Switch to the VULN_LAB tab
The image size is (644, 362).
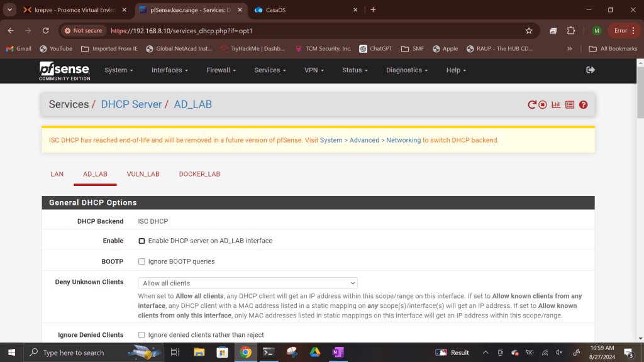pyautogui.click(x=143, y=174)
